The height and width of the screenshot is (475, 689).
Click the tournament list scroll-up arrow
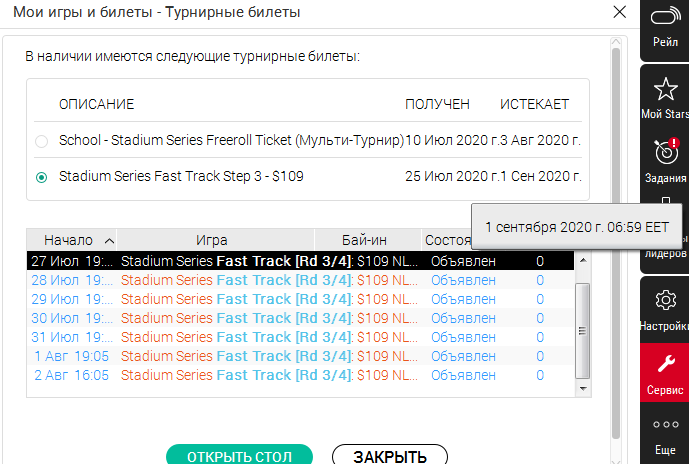pyautogui.click(x=583, y=261)
